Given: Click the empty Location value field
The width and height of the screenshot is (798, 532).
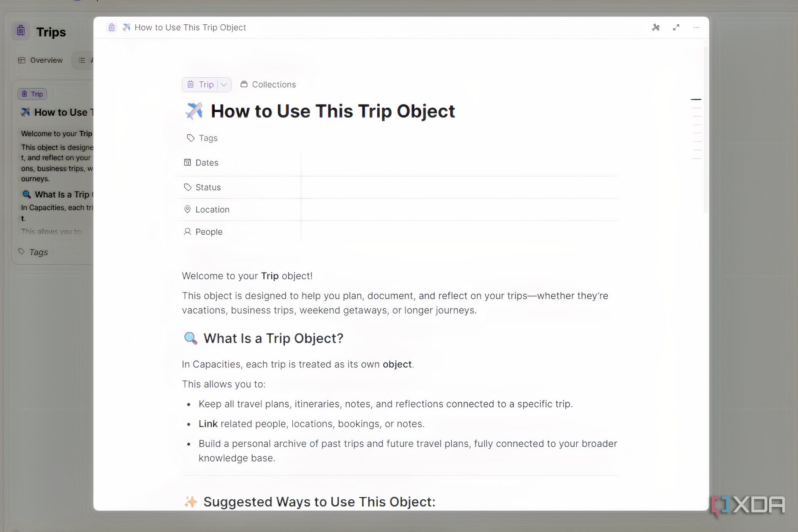Looking at the screenshot, I should click(x=460, y=209).
